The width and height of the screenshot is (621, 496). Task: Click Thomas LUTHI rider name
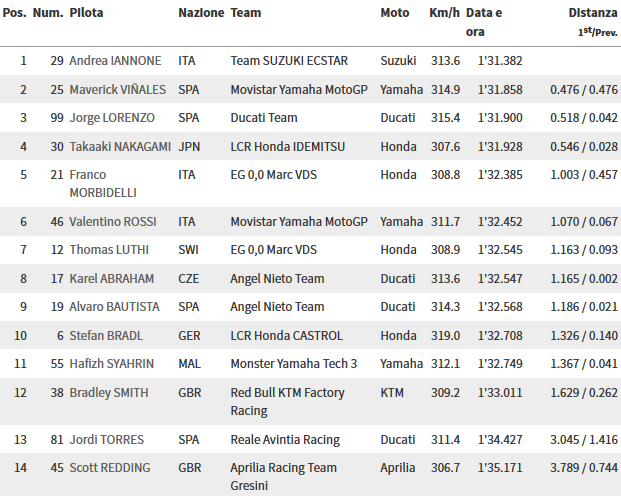click(109, 250)
